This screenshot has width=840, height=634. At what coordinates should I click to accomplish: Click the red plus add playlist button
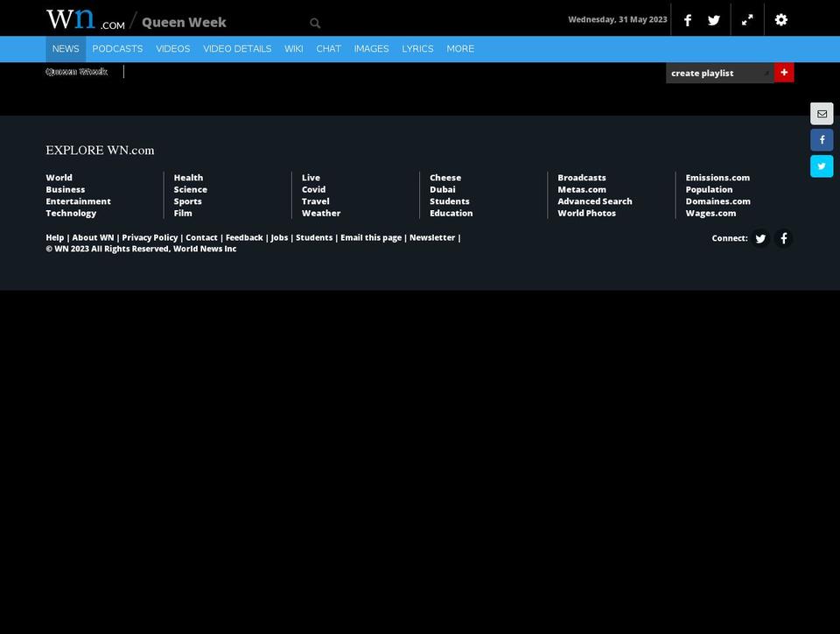(x=784, y=73)
